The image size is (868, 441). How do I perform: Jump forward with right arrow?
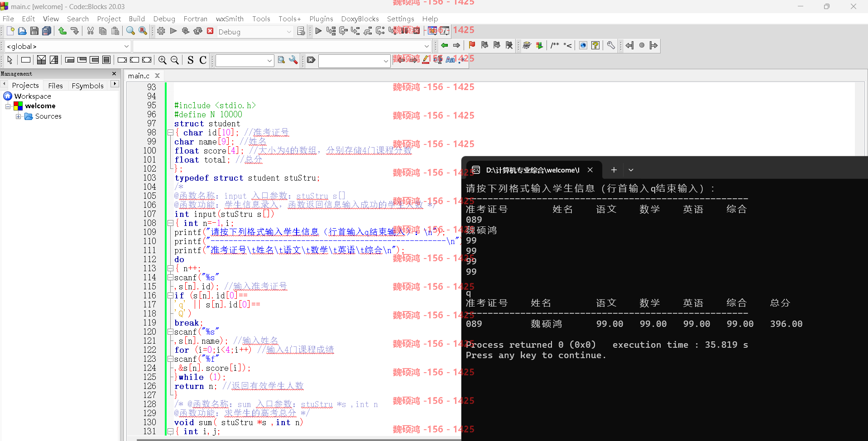coord(457,45)
